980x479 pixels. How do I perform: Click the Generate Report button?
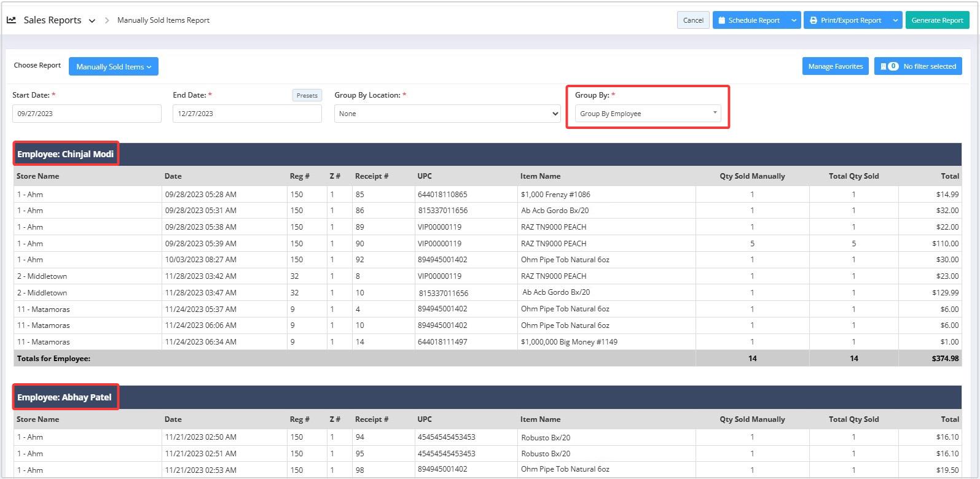coord(937,20)
